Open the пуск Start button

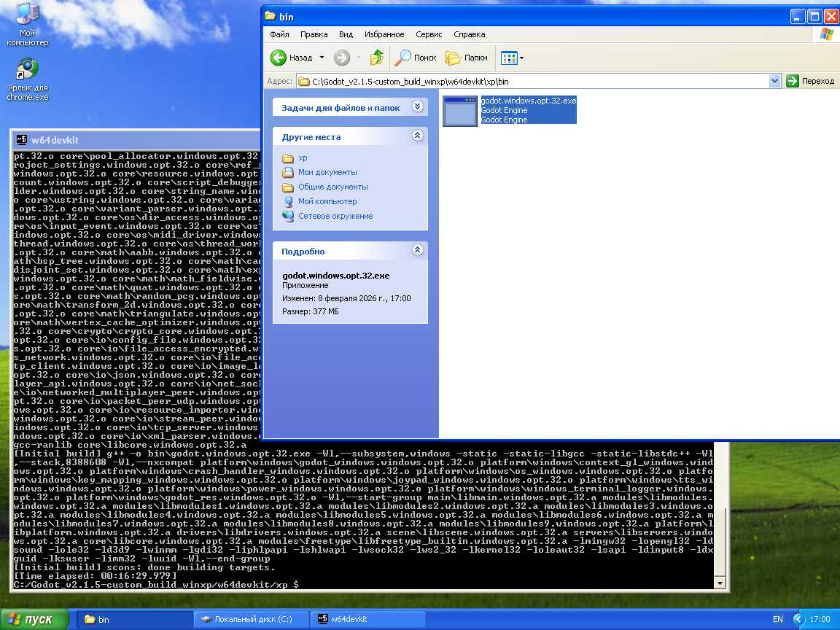(34, 619)
